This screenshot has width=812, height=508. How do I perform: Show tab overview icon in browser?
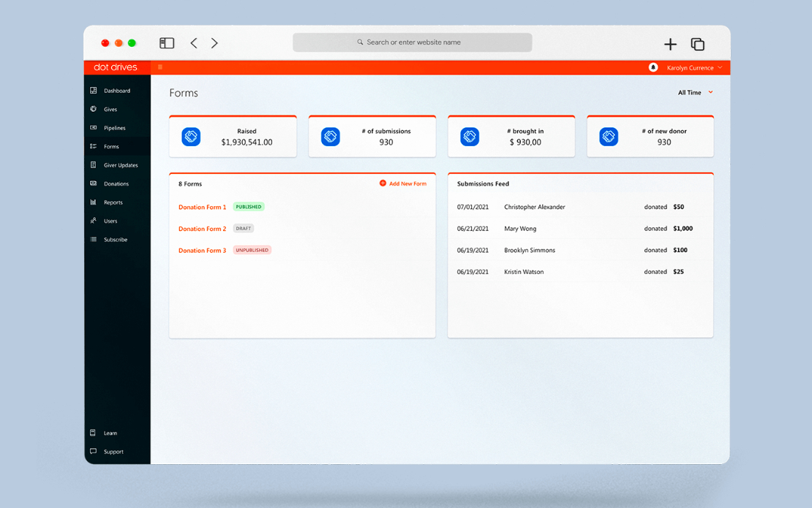pos(698,45)
